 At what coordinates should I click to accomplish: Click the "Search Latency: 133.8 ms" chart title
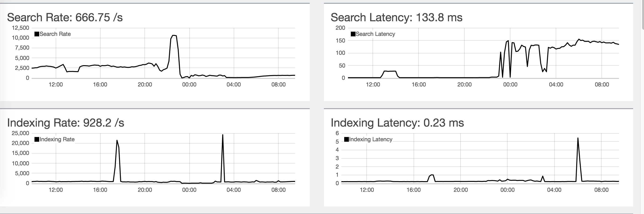point(397,17)
